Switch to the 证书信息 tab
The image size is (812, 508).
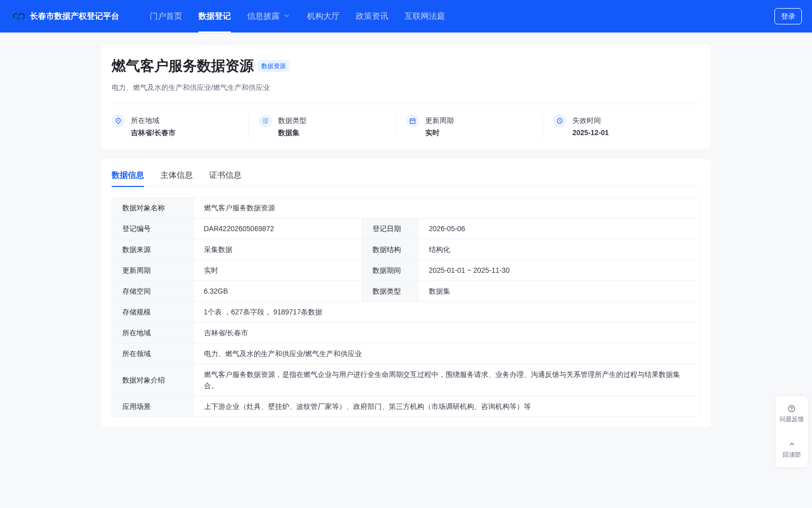225,175
